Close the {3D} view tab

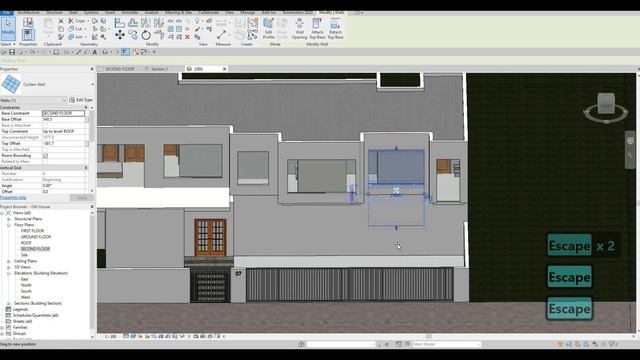[x=224, y=69]
